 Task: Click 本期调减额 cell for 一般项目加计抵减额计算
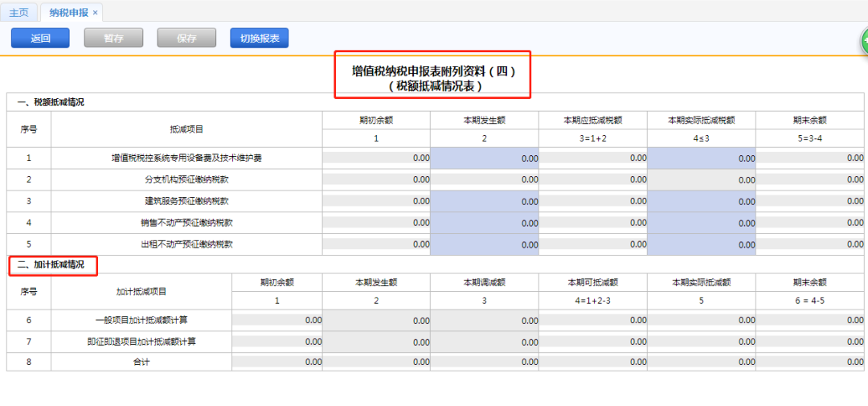pyautogui.click(x=485, y=320)
